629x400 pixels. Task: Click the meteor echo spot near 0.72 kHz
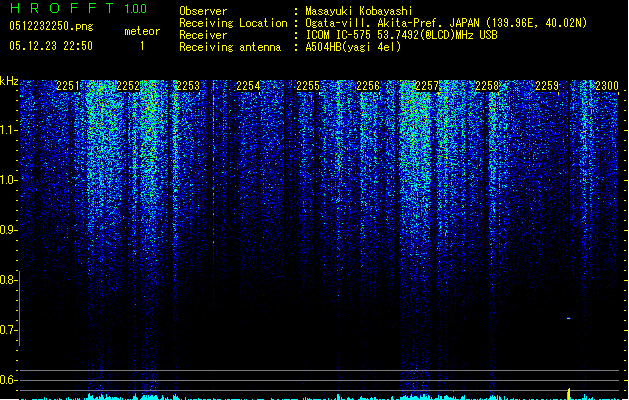coord(568,319)
